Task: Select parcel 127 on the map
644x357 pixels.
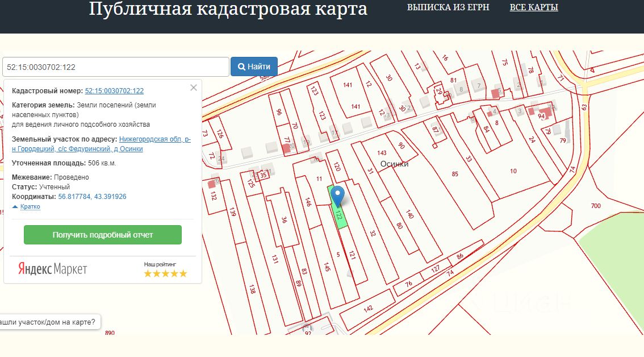Action: (436, 269)
